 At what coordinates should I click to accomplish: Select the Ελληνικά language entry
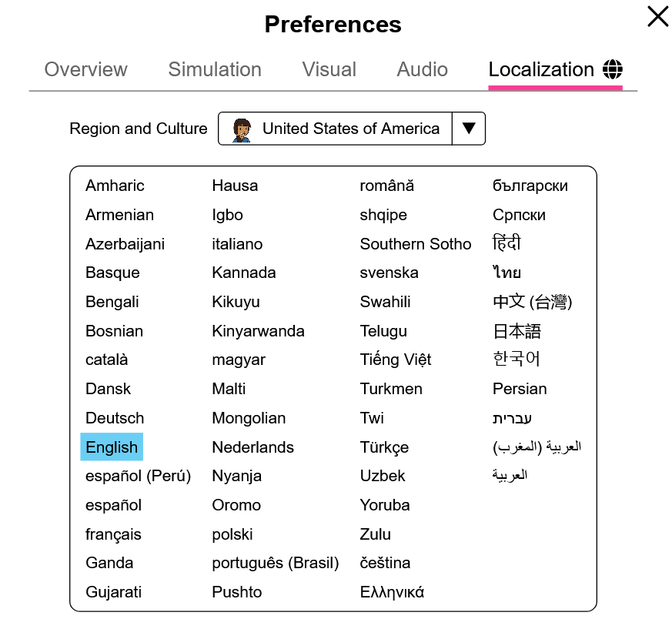tap(392, 592)
